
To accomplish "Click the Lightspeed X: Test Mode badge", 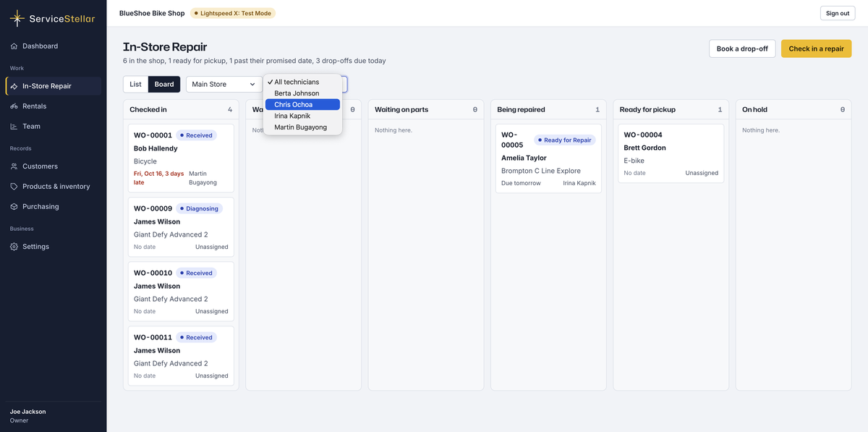I will coord(233,13).
